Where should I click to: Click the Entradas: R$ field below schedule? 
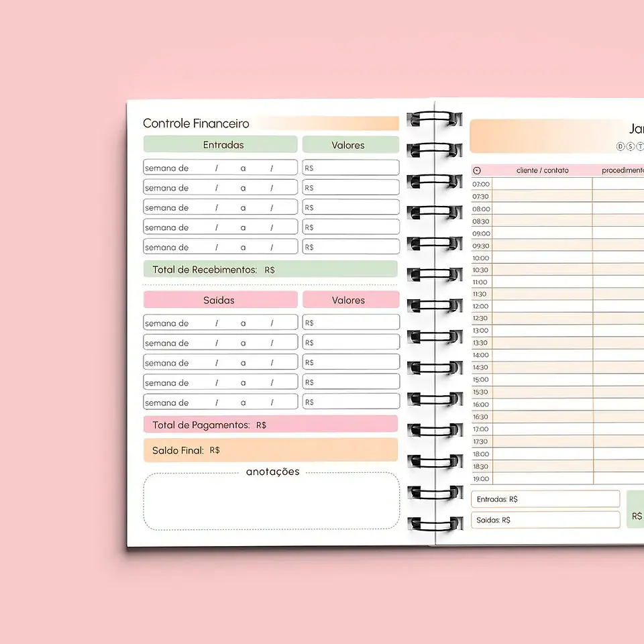[x=545, y=499]
